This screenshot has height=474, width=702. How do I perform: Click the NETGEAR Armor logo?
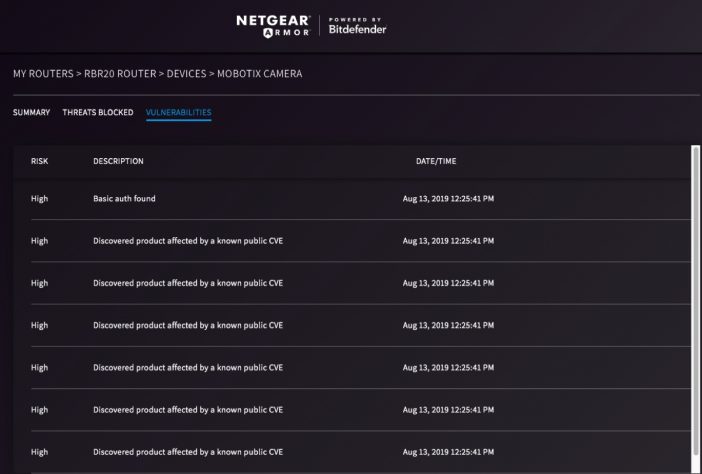pyautogui.click(x=273, y=26)
